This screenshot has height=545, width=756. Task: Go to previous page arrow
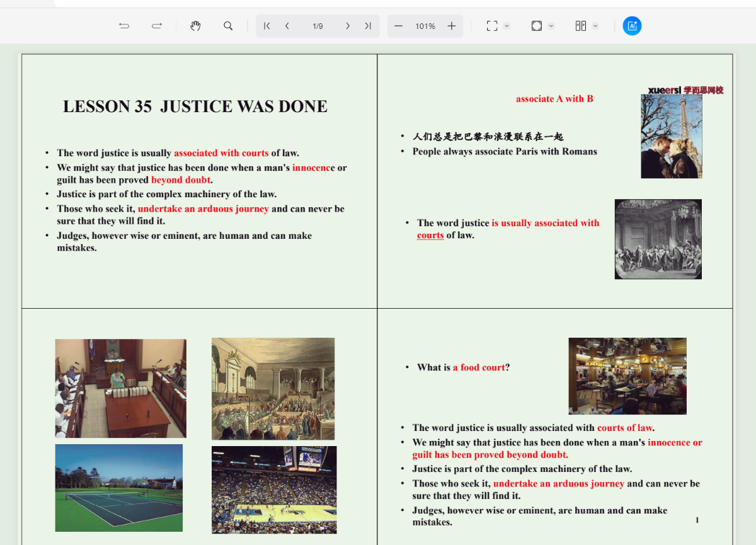[287, 26]
